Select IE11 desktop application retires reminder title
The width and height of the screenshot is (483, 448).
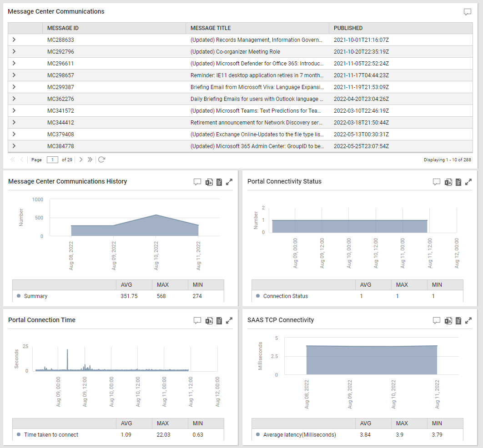(257, 75)
